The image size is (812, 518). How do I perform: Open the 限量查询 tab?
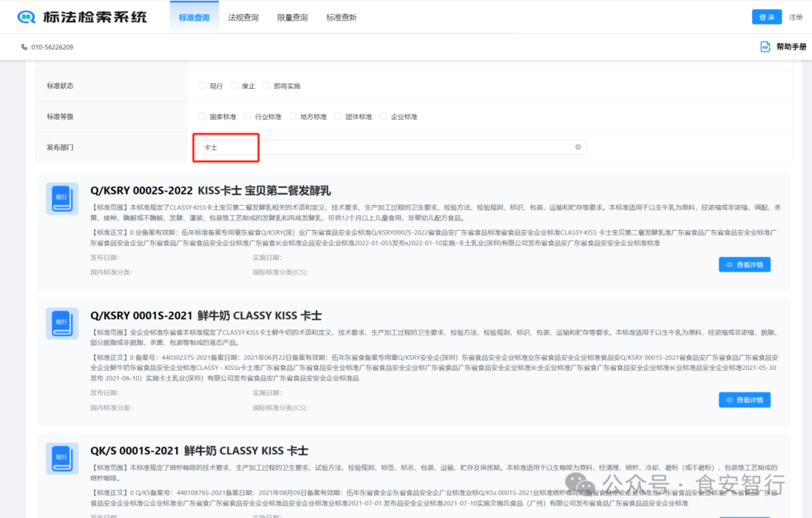[292, 17]
